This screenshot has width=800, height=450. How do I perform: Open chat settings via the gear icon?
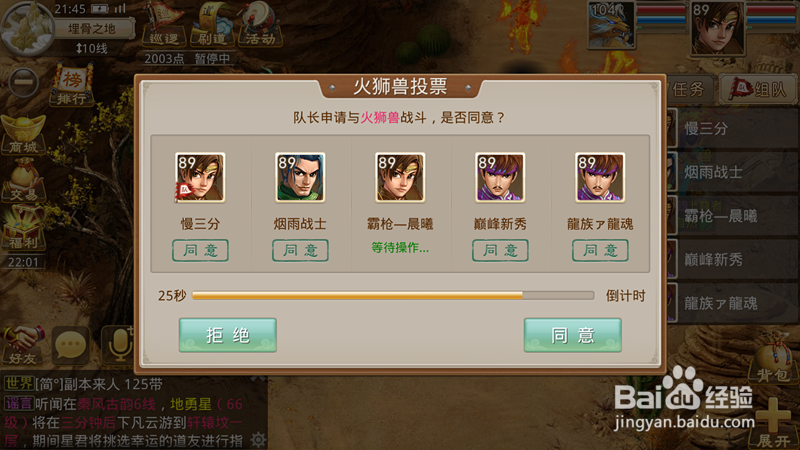click(258, 439)
